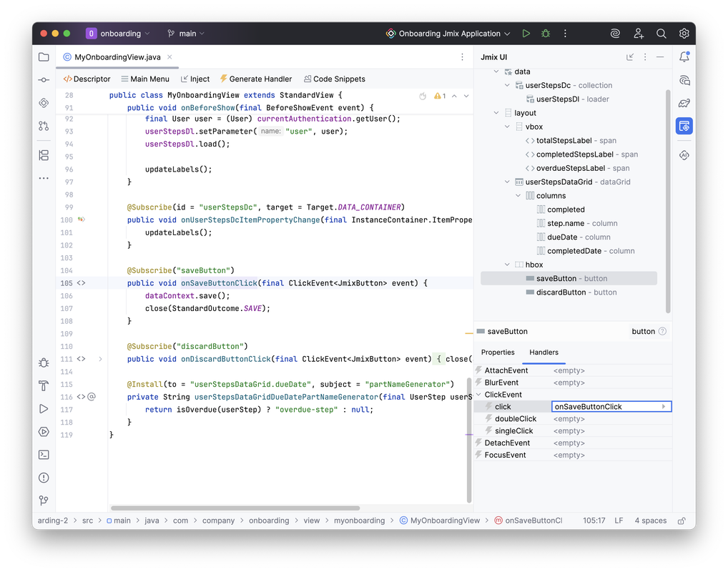Open the Project tool window folder icon
Image resolution: width=728 pixels, height=572 pixels.
click(x=44, y=57)
